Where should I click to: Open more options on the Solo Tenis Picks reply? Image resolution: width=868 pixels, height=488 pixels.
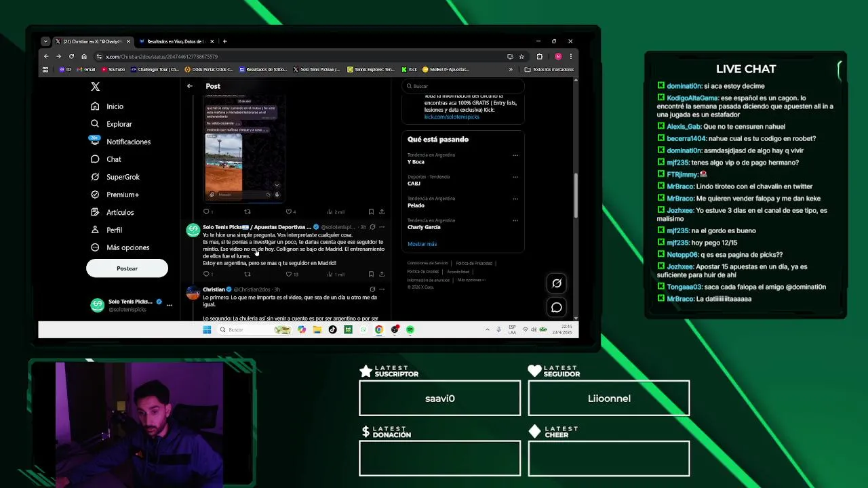[x=382, y=227]
